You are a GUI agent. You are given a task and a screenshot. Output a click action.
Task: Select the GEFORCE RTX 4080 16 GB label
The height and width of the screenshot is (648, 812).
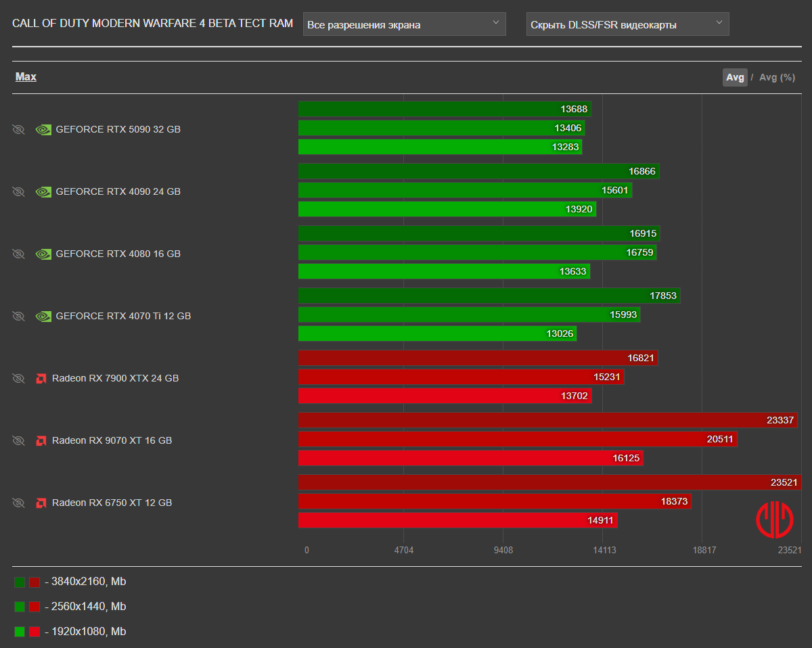coord(118,254)
